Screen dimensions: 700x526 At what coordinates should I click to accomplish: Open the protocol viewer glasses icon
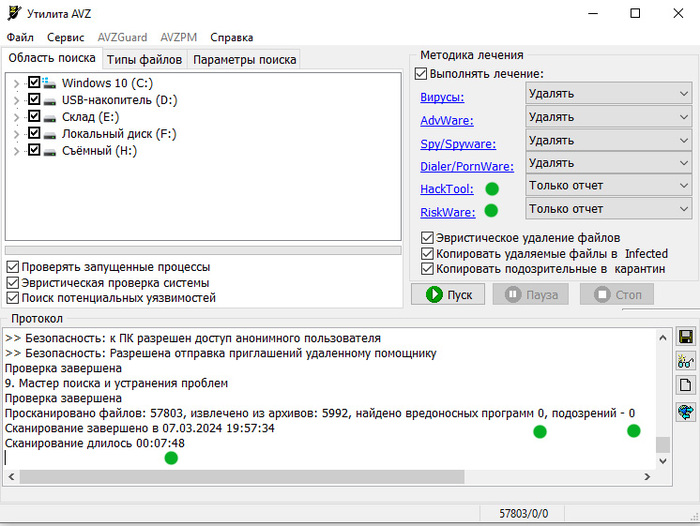[685, 361]
